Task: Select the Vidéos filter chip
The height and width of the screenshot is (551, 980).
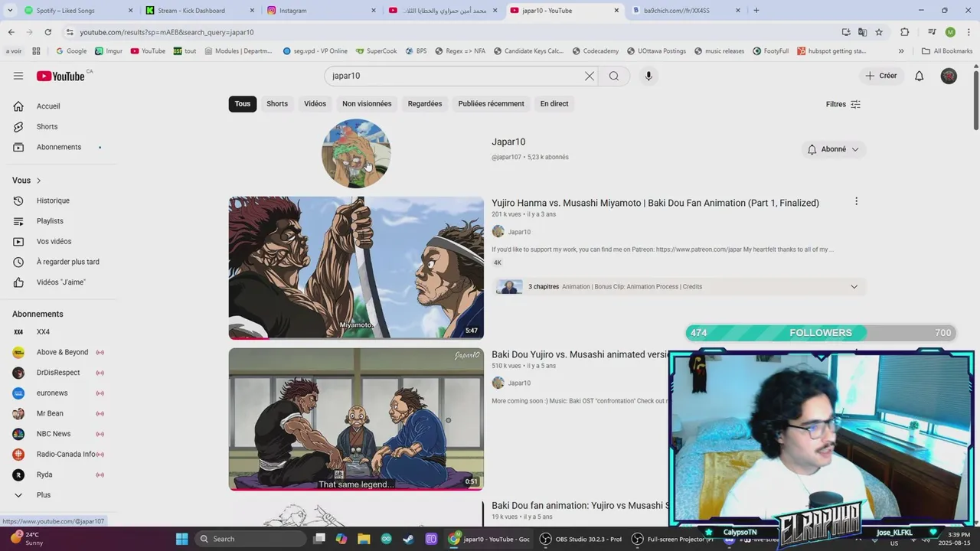Action: [315, 104]
